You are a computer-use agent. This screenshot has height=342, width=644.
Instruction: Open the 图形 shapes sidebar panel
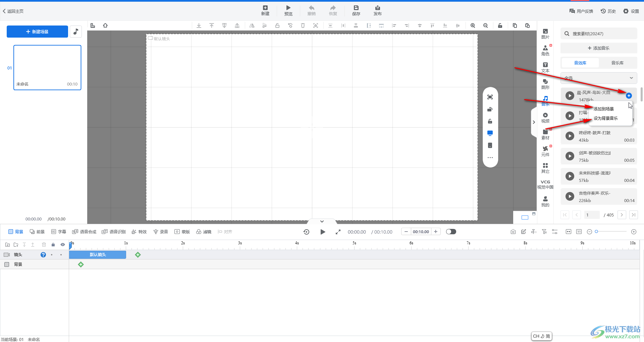(545, 84)
